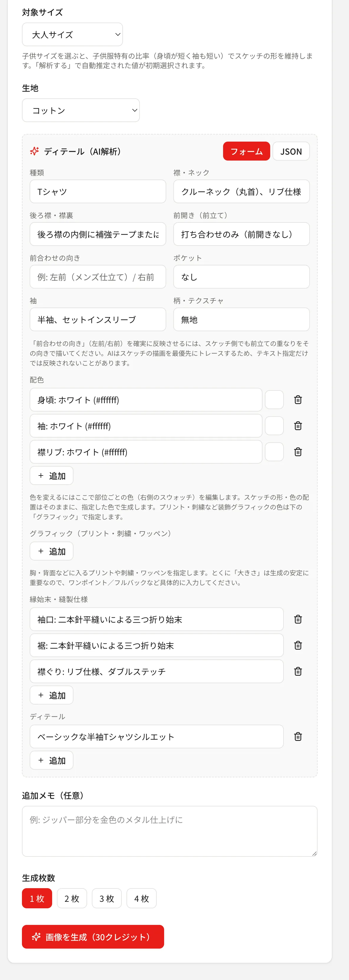Screen dimensions: 349x980
Task: Delete the 袖 ホワイト color row
Action: [x=298, y=426]
